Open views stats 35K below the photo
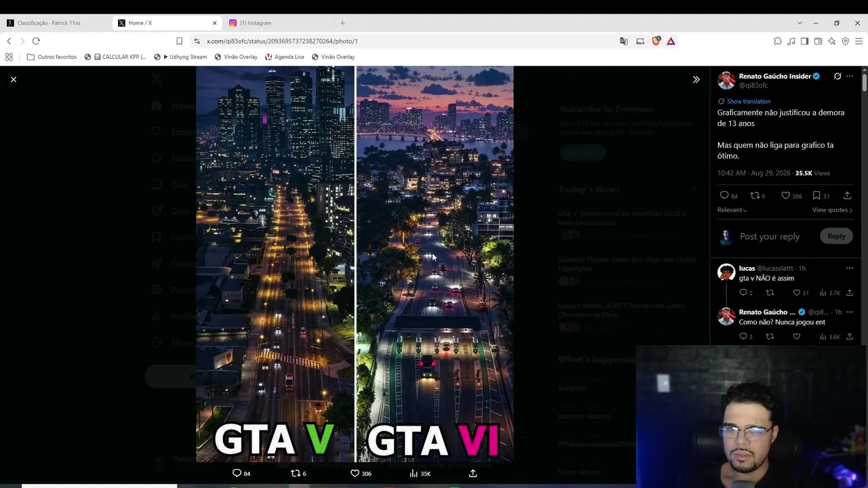The height and width of the screenshot is (488, 868). point(420,474)
